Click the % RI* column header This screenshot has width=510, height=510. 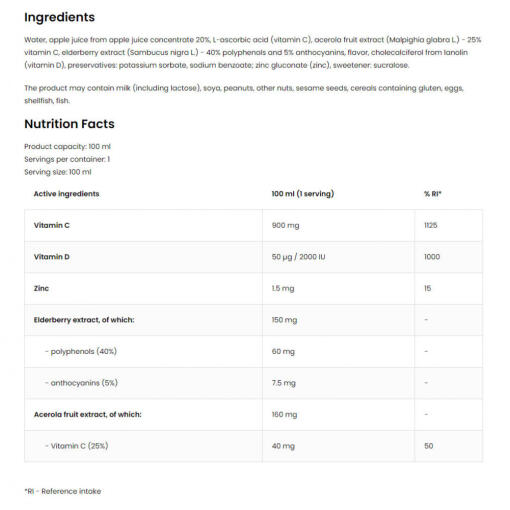click(433, 194)
